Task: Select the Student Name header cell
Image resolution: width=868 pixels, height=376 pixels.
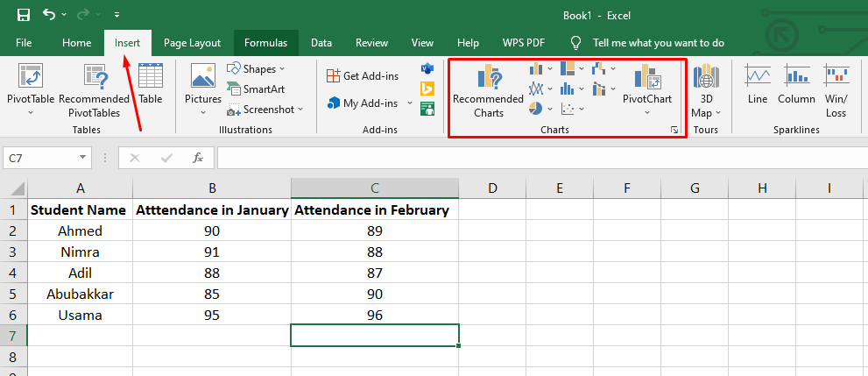Action: tap(81, 209)
